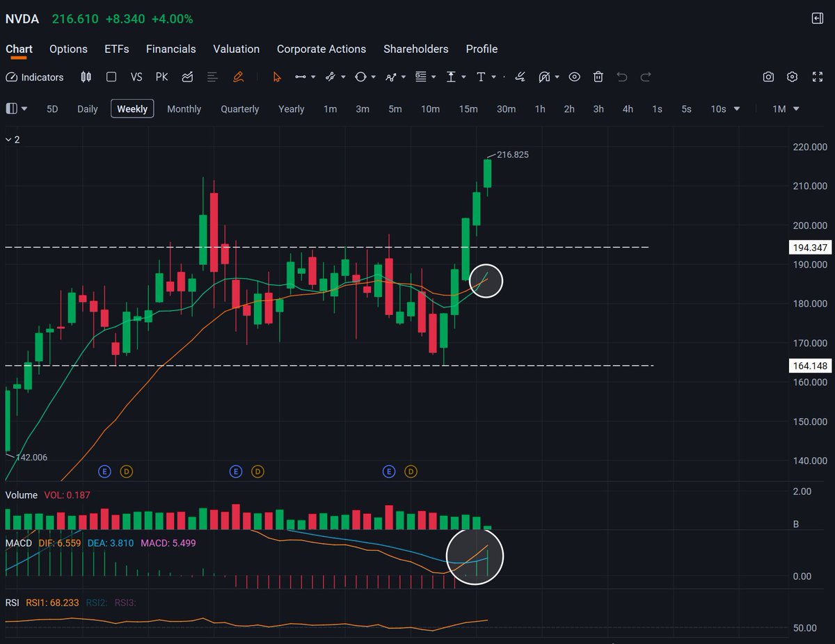
Task: Select the 30m interval
Action: pos(507,109)
